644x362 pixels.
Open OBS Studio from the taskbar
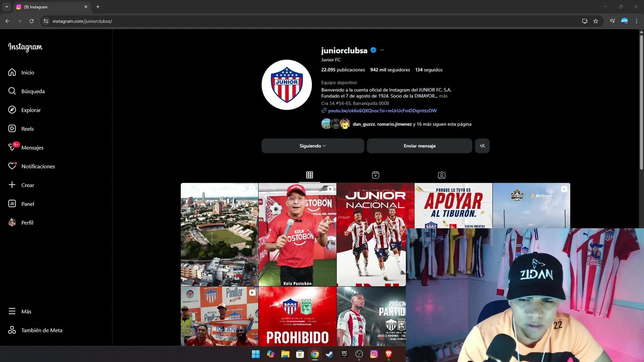[x=359, y=354]
